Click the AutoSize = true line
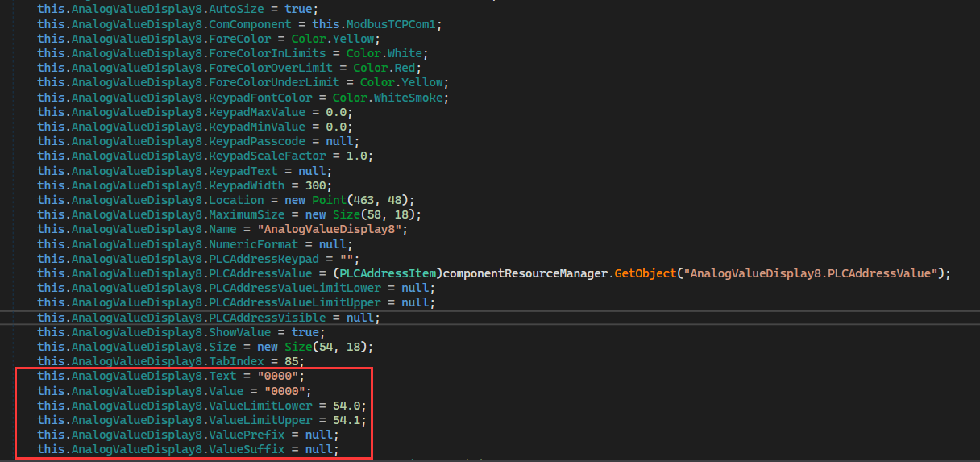 click(x=178, y=9)
